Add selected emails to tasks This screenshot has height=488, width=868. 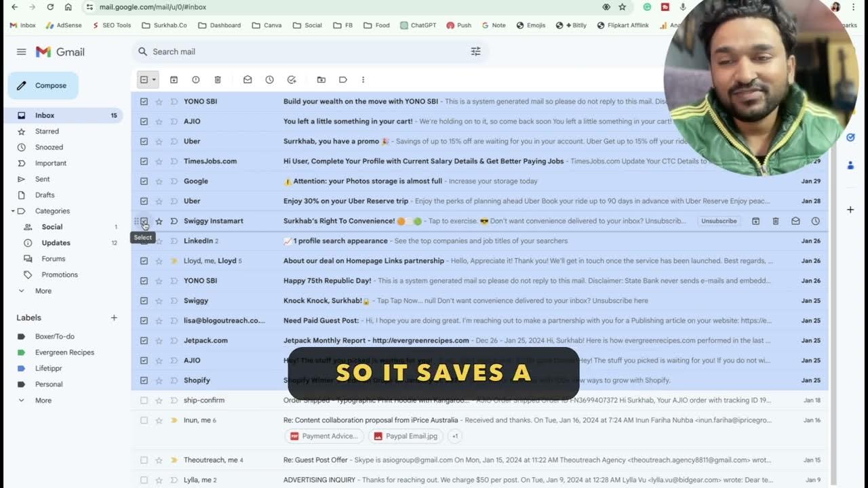pos(292,80)
